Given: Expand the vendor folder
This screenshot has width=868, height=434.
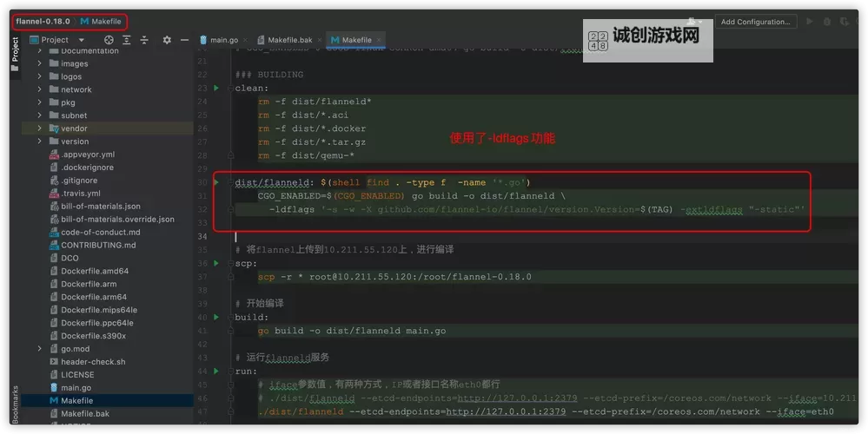Looking at the screenshot, I should tap(40, 128).
